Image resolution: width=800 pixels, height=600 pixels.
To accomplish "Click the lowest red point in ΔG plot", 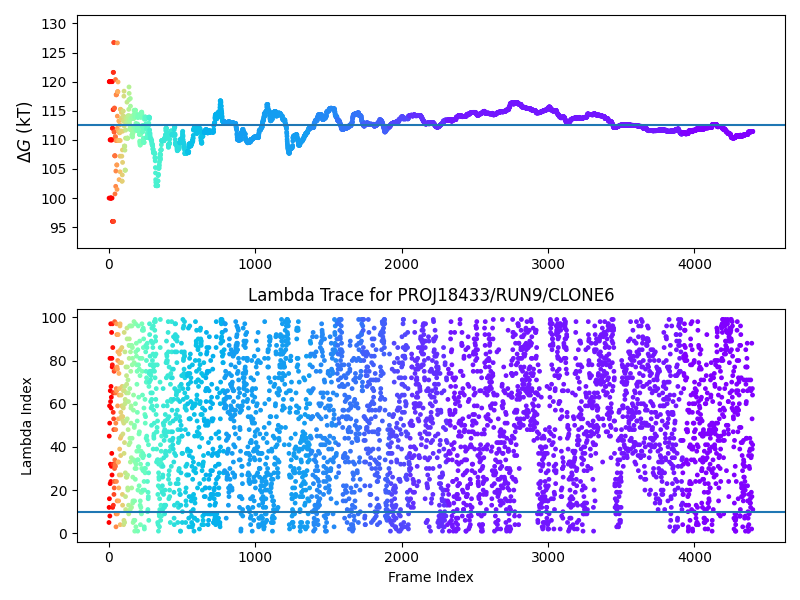I will pos(112,221).
